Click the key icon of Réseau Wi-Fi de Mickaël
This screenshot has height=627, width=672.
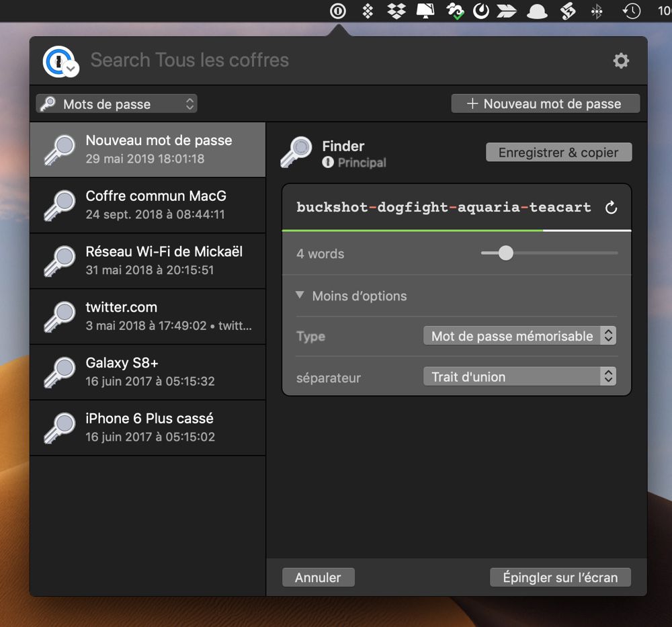(60, 261)
